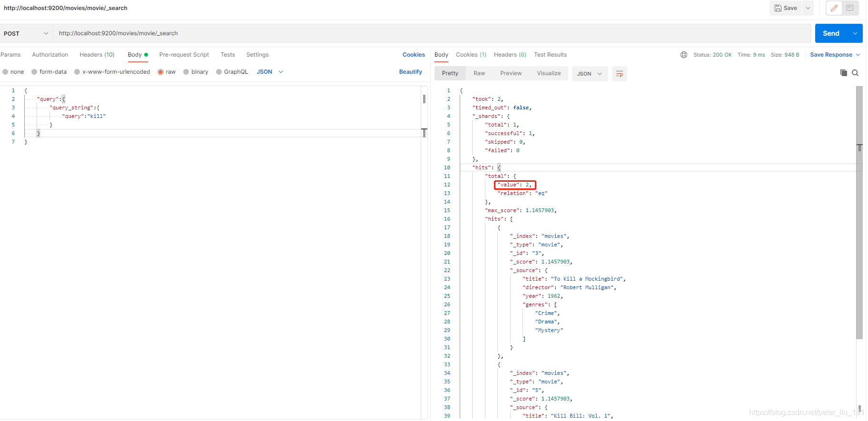Open the response JSON format dropdown
Screen dimensions: 868x421
click(x=590, y=74)
